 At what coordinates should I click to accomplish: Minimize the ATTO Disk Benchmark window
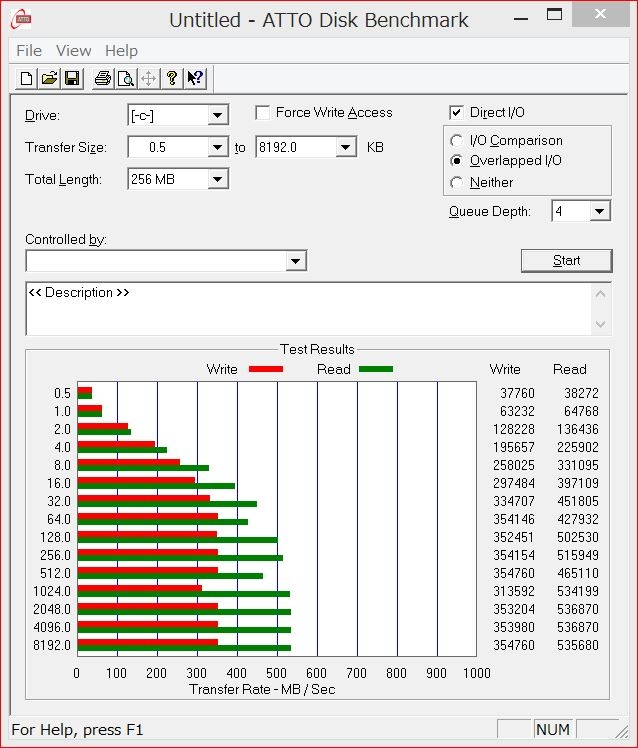pos(521,18)
